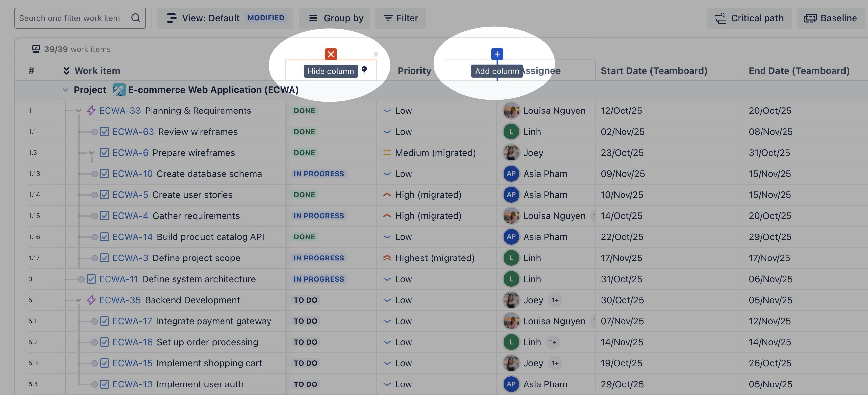Click the double-chevron expand-all icon by Work item
868x395 pixels.
(x=66, y=71)
